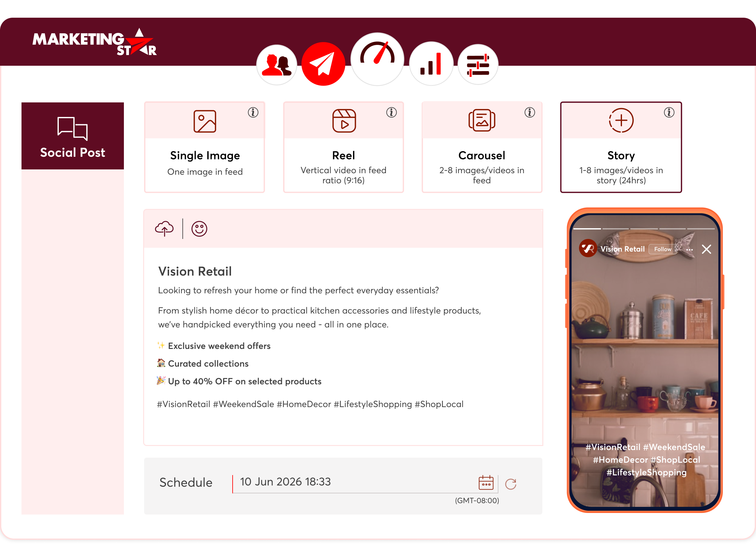Click the Vision Retail name in story preview
The height and width of the screenshot is (555, 756).
(x=622, y=249)
